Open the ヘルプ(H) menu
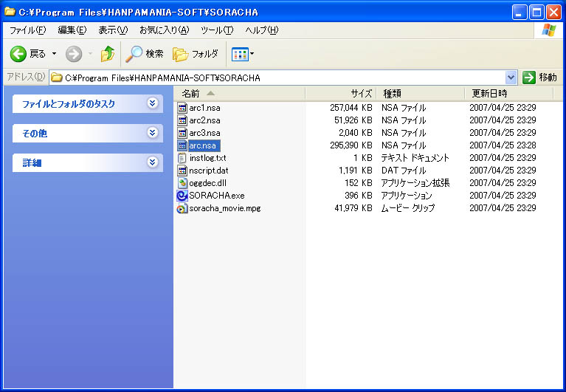Screen dimensions: 566x392 262,30
